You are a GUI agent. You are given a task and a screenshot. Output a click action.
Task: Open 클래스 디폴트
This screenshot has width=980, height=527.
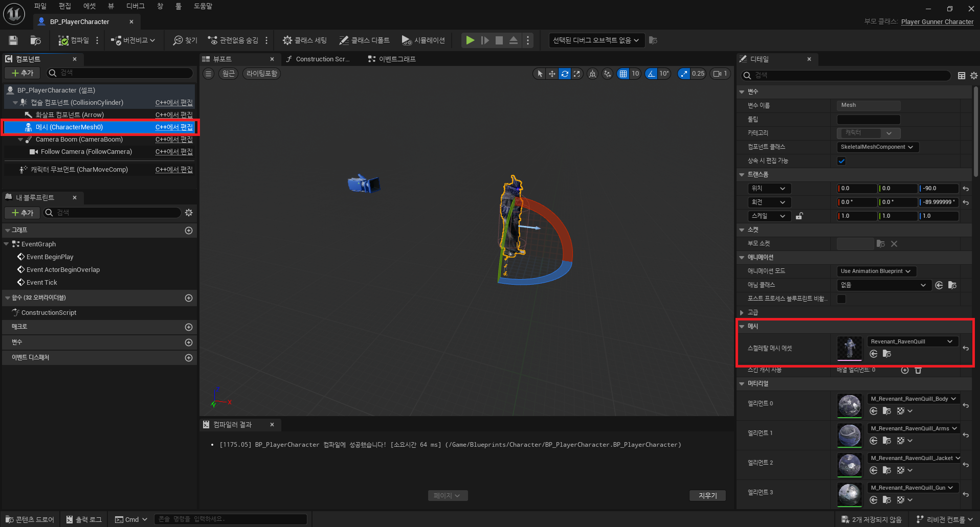(x=365, y=40)
